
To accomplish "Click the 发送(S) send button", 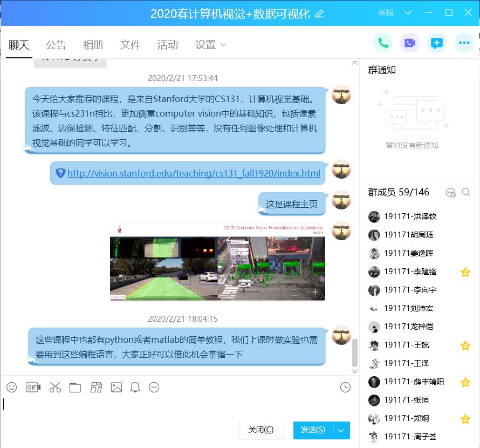I will click(313, 431).
